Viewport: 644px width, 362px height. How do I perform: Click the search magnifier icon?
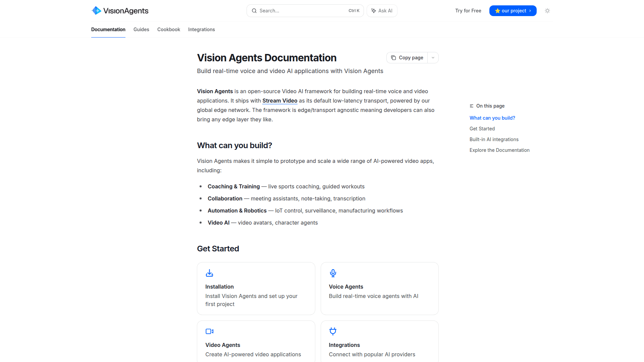point(254,10)
